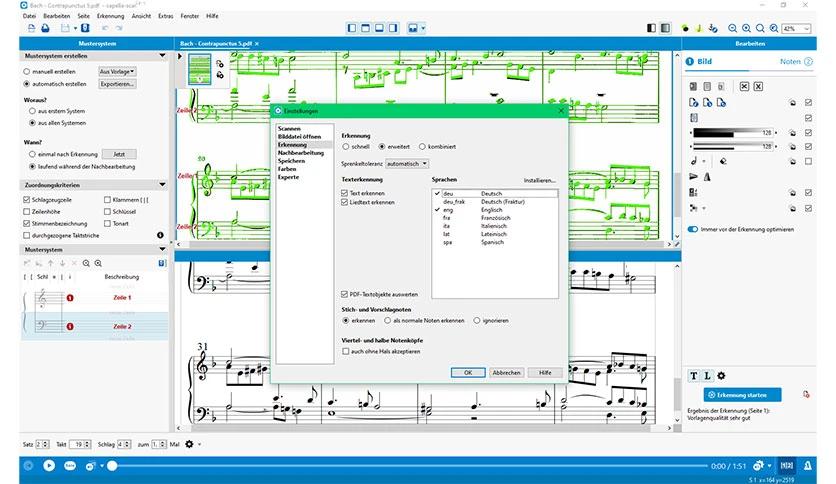Click the page thumbnail in score view
Image resolution: width=836 pixels, height=484 pixels.
click(x=199, y=69)
